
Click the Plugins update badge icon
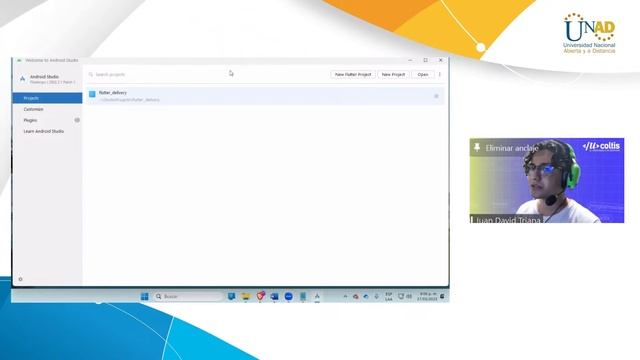(x=77, y=120)
